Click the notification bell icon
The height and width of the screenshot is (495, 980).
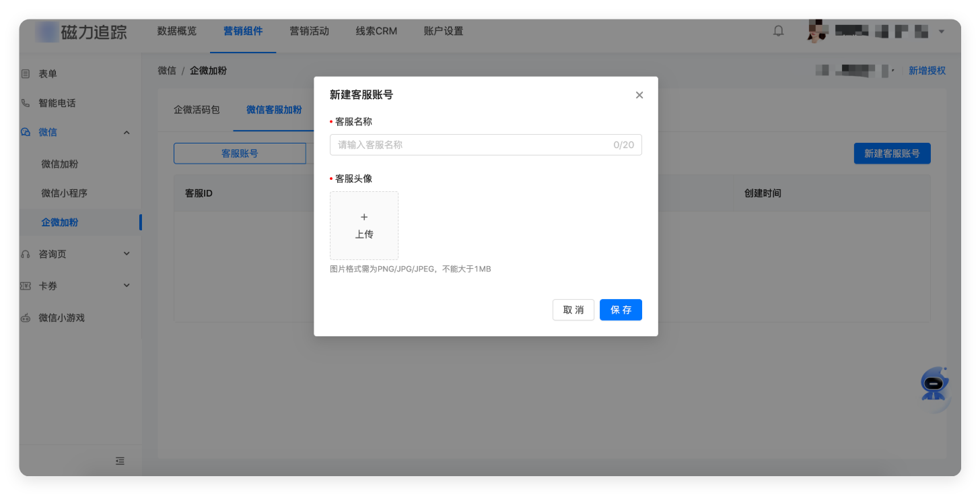(779, 31)
